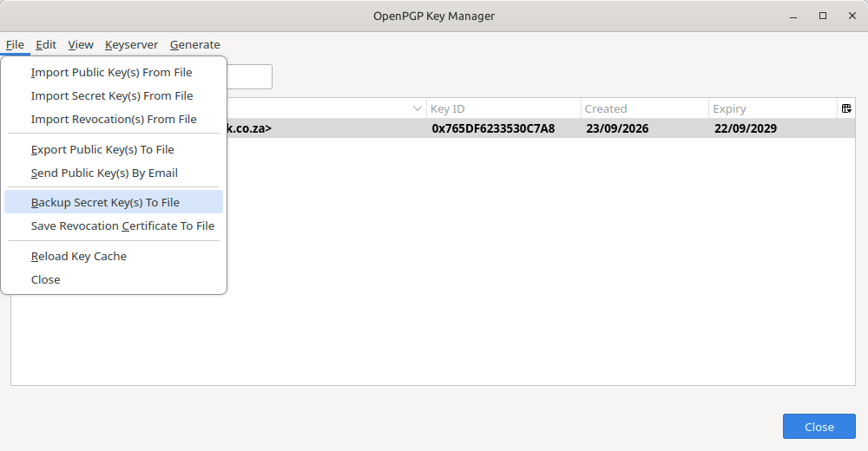
Task: Close window with title bar X
Action: click(x=852, y=16)
